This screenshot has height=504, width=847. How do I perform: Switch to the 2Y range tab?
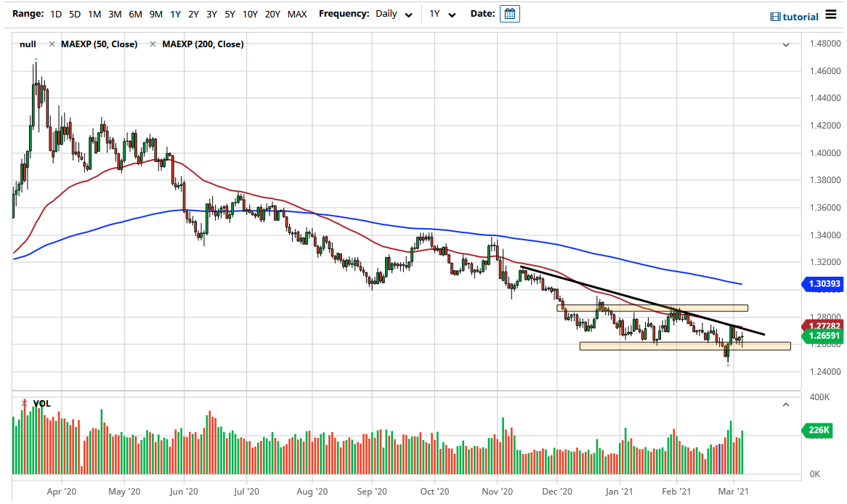[193, 13]
